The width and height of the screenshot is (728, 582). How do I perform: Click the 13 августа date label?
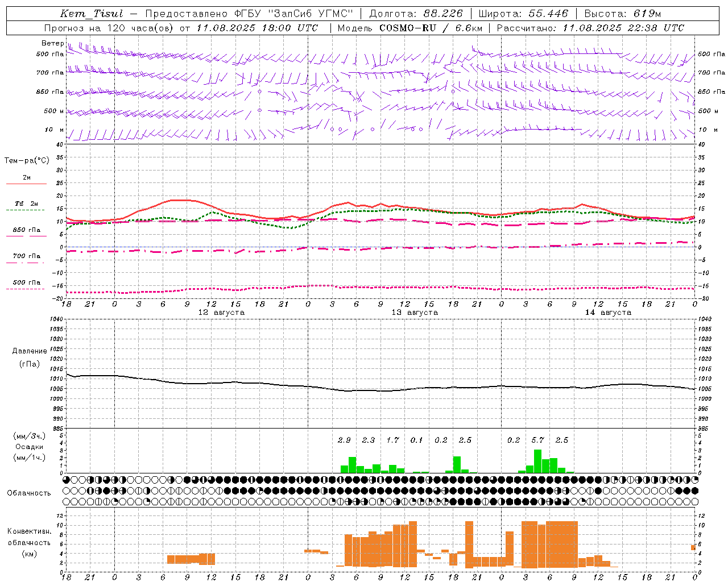point(415,313)
